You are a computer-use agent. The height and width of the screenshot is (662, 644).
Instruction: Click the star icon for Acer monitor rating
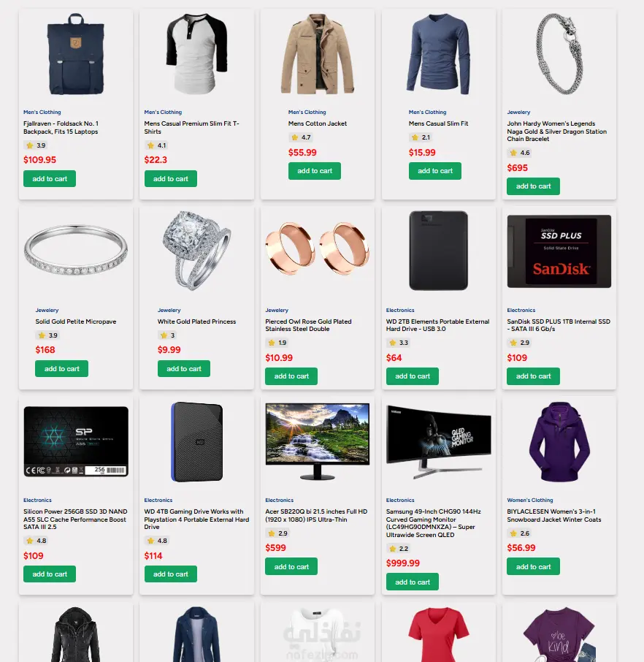[272, 533]
